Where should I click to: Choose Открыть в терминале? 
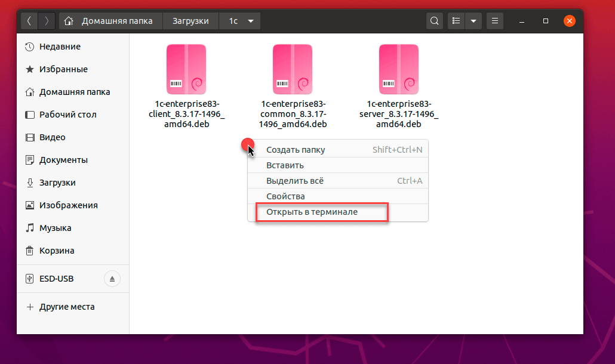point(338,212)
